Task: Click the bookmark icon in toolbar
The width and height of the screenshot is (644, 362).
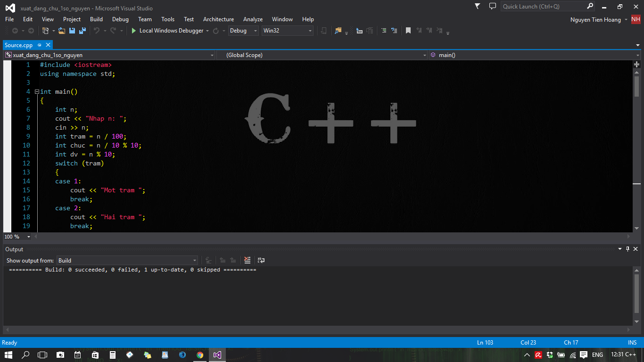Action: (408, 31)
